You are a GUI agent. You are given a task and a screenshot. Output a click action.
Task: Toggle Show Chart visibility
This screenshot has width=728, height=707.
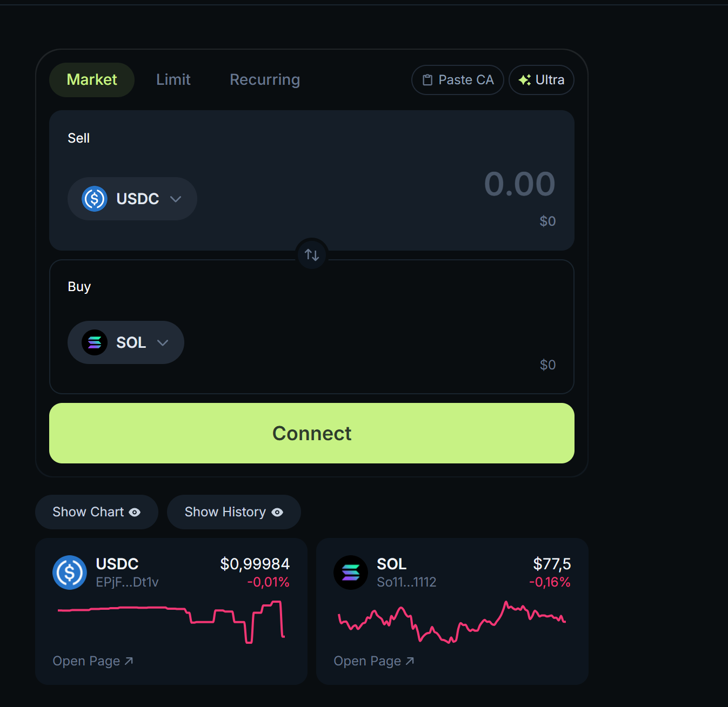click(96, 512)
